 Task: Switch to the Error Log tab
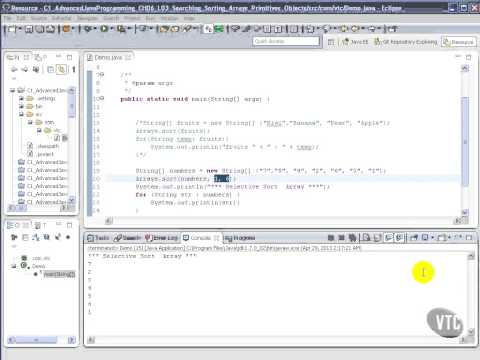162,238
